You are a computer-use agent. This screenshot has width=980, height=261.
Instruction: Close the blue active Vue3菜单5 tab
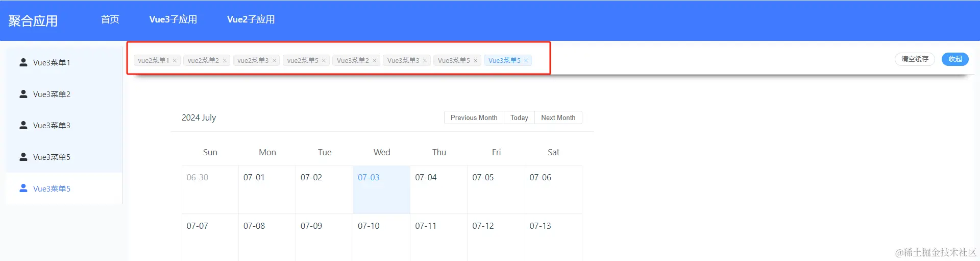tap(526, 61)
